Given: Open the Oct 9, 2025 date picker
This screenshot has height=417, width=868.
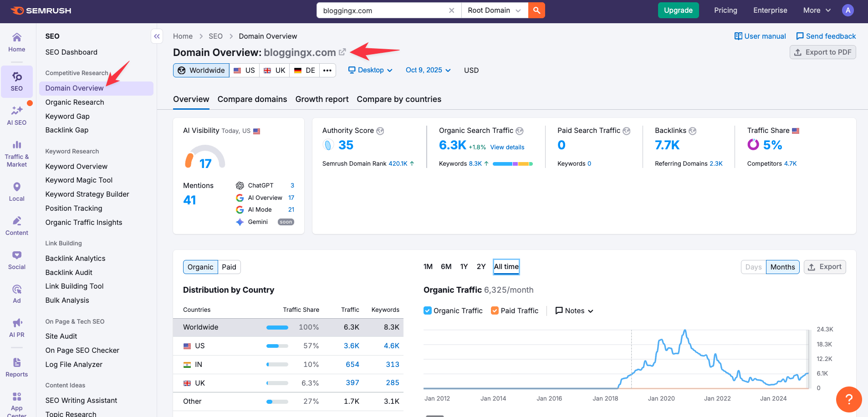Looking at the screenshot, I should click(x=428, y=70).
